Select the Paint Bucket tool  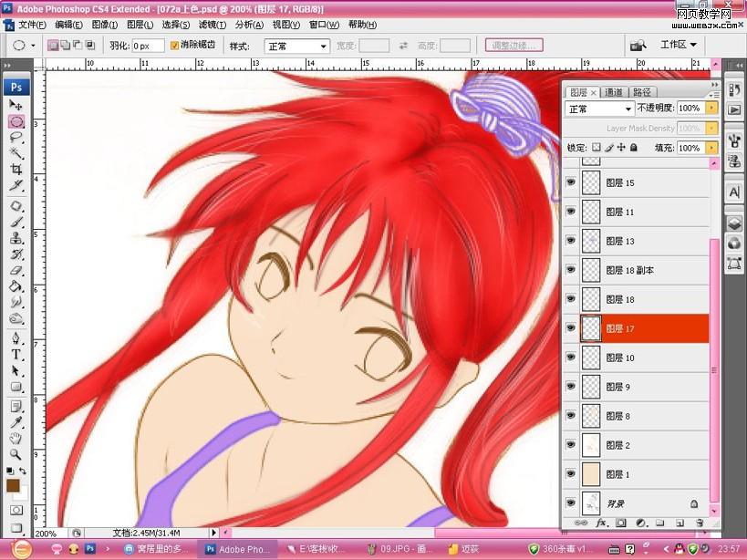16,285
